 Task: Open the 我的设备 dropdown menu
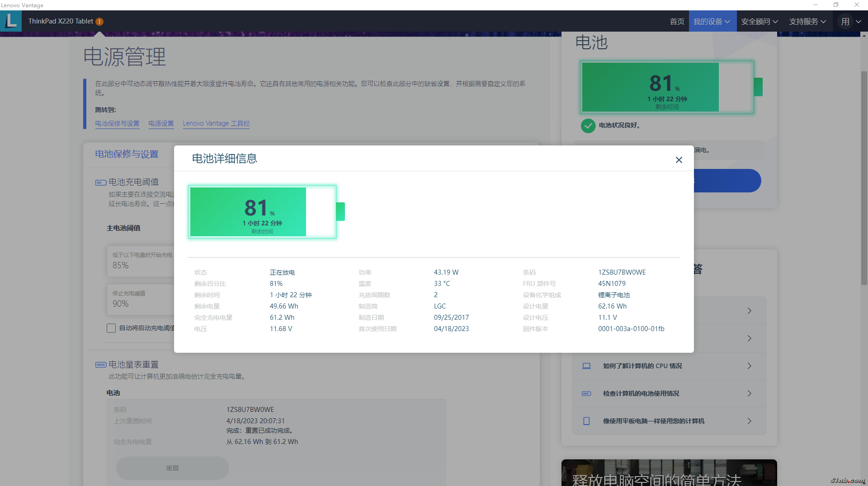[x=712, y=21]
